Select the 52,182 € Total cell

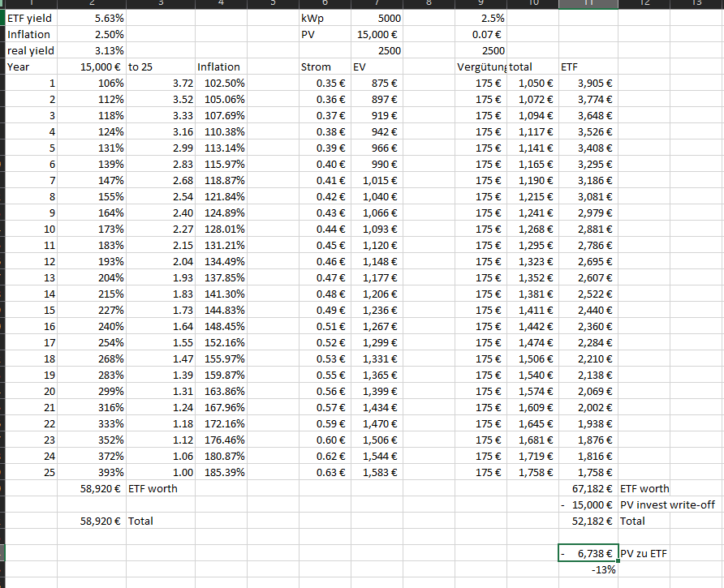pos(588,521)
